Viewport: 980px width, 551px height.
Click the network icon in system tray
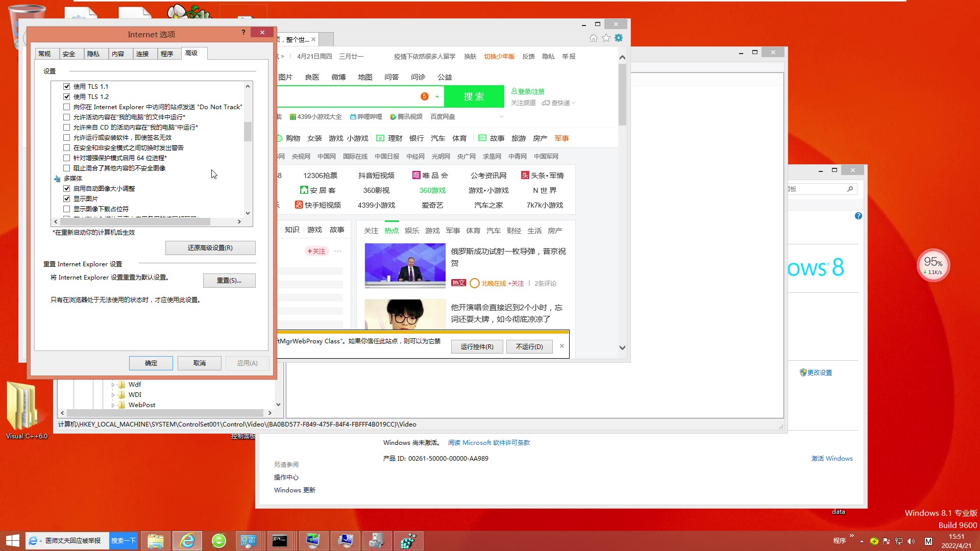pyautogui.click(x=899, y=541)
